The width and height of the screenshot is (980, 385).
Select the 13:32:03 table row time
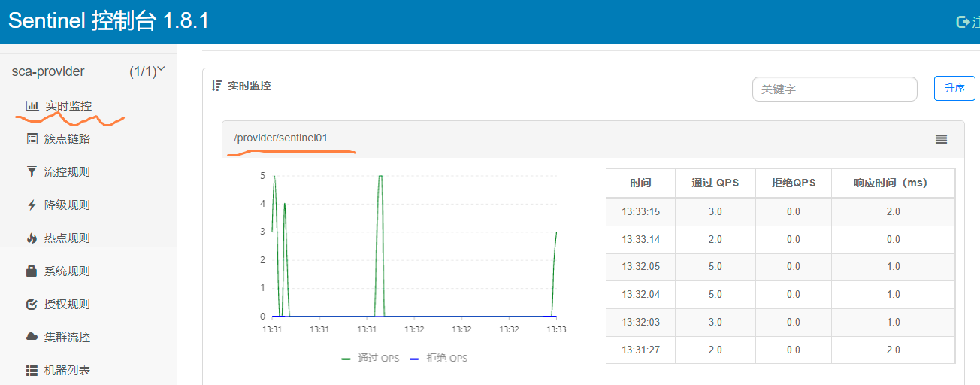click(640, 323)
